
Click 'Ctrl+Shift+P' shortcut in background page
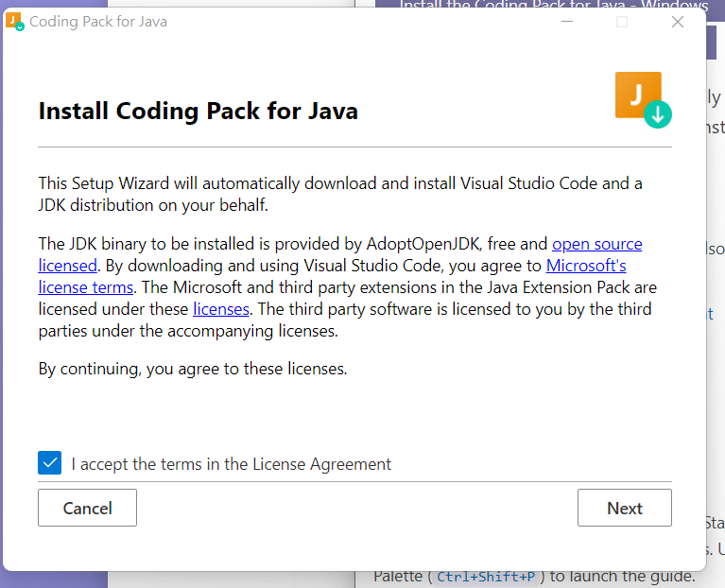(486, 577)
